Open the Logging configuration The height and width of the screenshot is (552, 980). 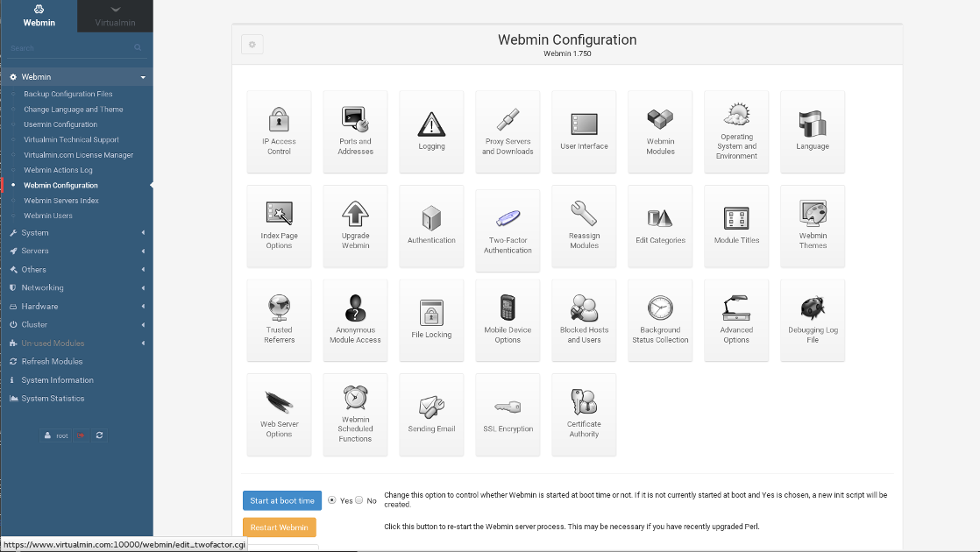[431, 131]
